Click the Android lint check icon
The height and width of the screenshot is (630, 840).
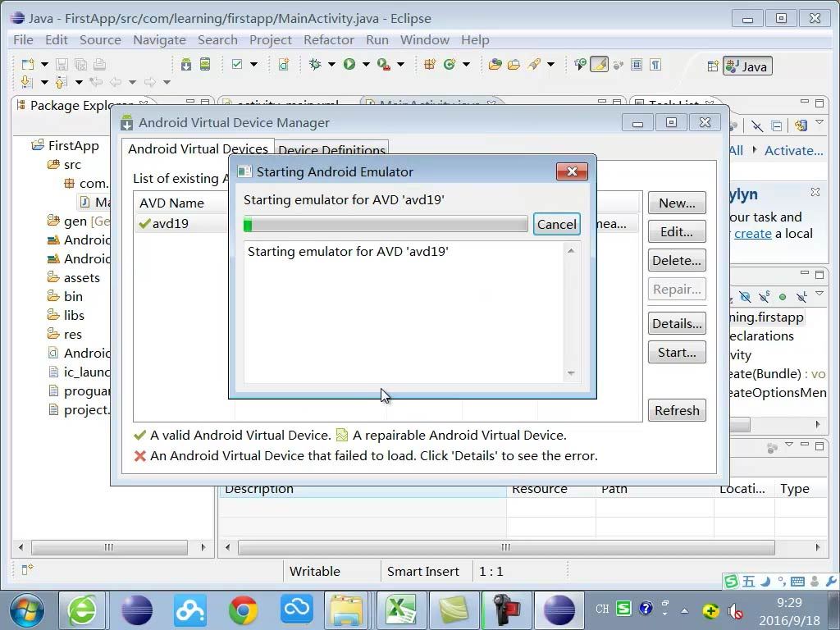(237, 65)
